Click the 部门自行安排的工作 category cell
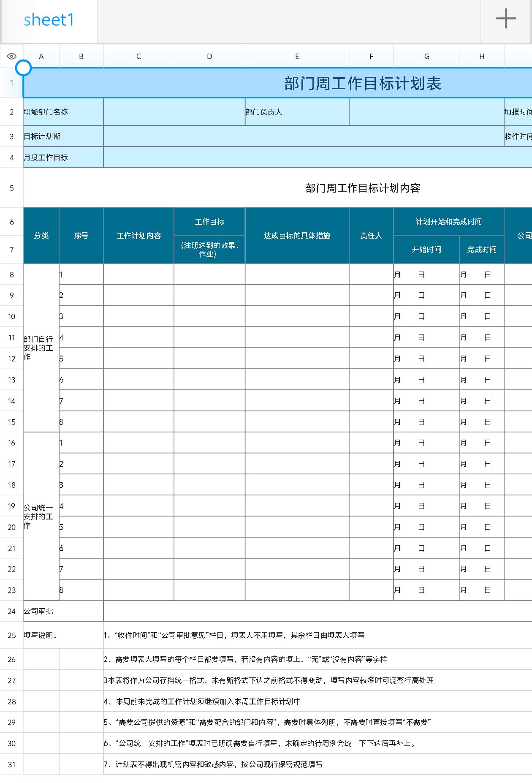 pos(41,348)
